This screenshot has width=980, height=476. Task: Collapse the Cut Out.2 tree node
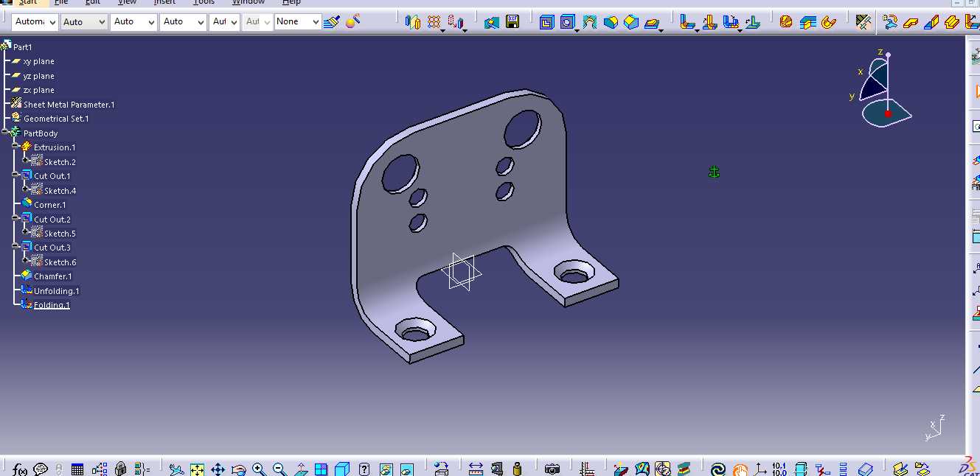15,219
